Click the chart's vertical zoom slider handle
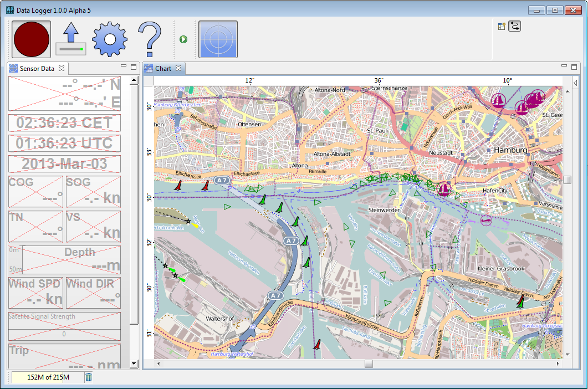 point(567,180)
